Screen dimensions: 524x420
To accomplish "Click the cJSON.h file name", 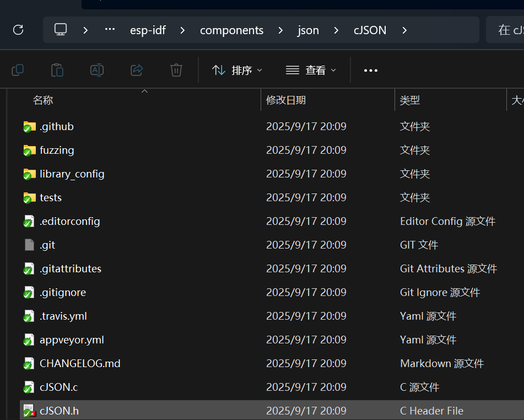I will click(59, 411).
